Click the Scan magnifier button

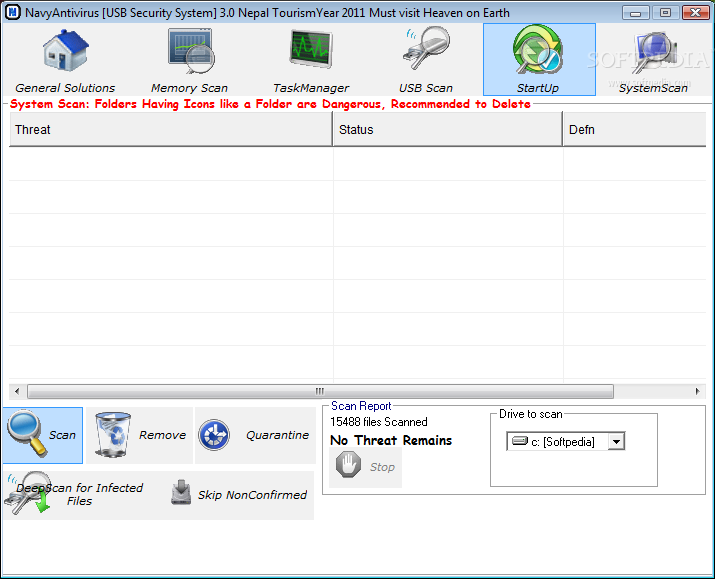pos(43,435)
